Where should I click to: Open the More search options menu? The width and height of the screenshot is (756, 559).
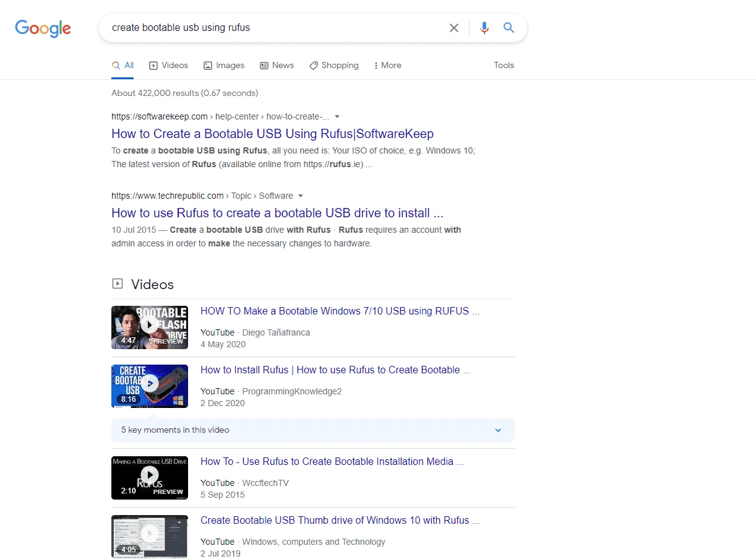(x=387, y=65)
